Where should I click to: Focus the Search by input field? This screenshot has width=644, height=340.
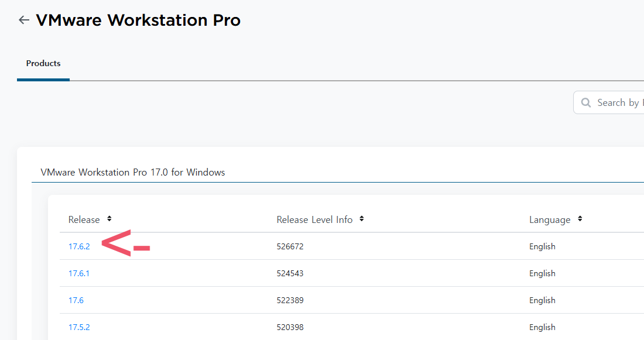tap(609, 102)
